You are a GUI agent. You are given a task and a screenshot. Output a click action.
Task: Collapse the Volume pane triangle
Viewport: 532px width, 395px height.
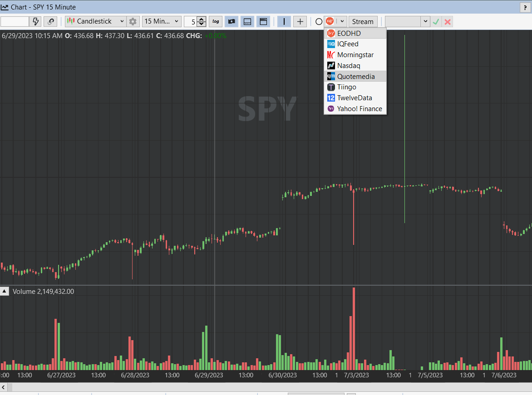(5, 291)
